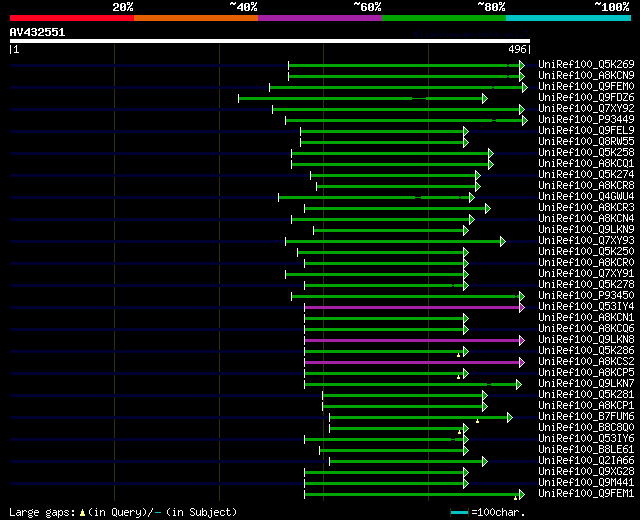The image size is (640, 520).
Task: Click the UniRef100_Q9FEM1 label
Action: pos(586,494)
